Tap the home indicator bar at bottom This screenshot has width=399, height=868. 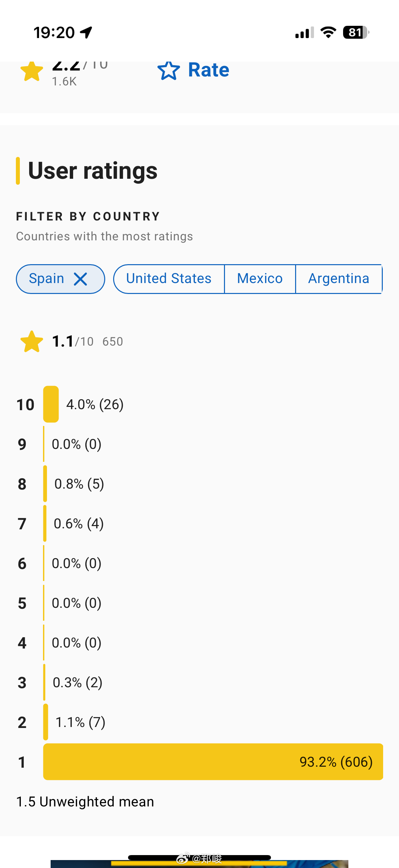(199, 857)
